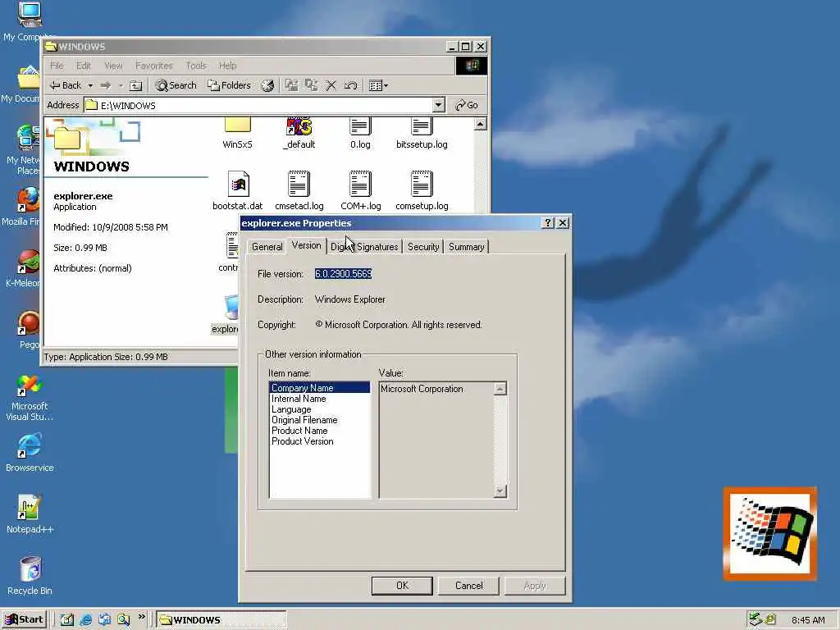This screenshot has height=630, width=840.
Task: Switch to the Security tab
Action: tap(423, 247)
